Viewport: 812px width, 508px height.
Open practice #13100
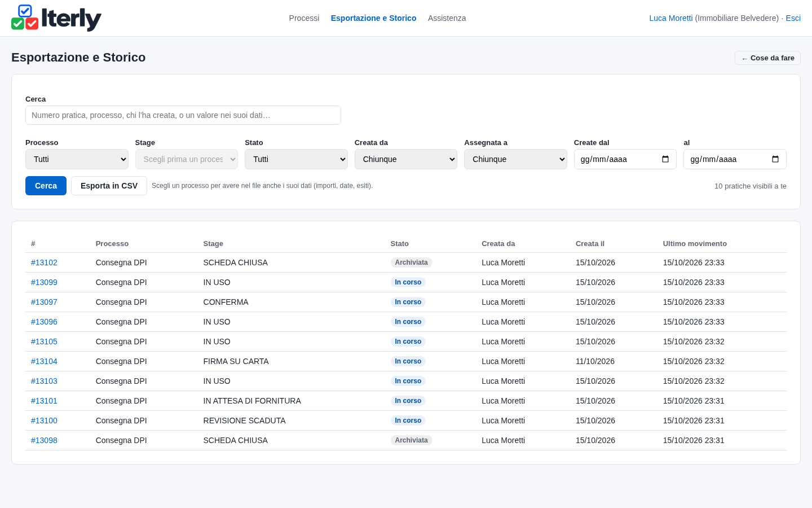coord(44,421)
